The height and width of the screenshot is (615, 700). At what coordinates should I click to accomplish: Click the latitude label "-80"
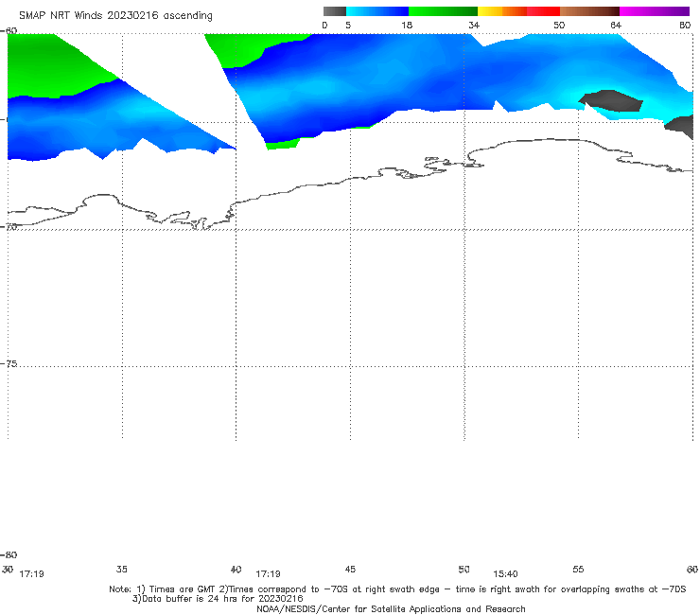pos(9,554)
